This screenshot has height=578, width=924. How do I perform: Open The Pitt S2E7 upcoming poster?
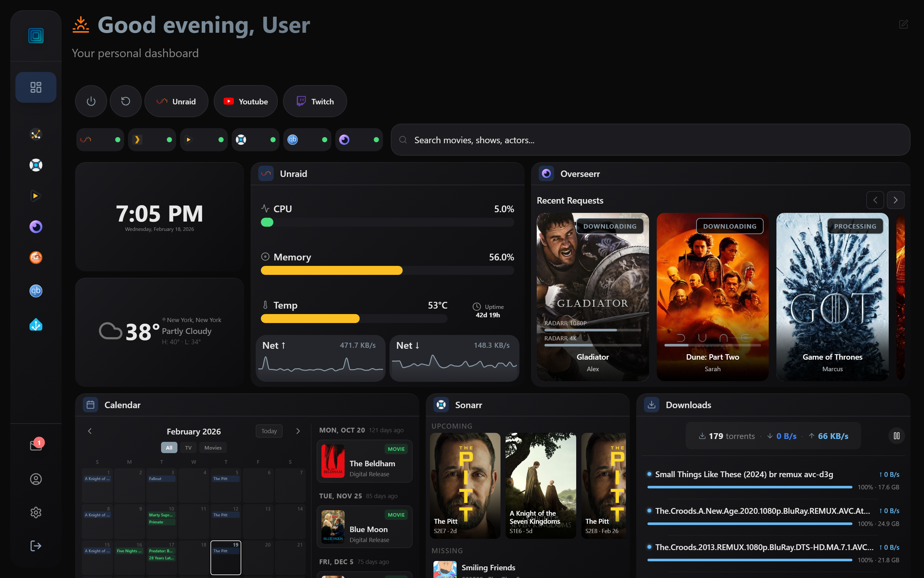click(465, 486)
